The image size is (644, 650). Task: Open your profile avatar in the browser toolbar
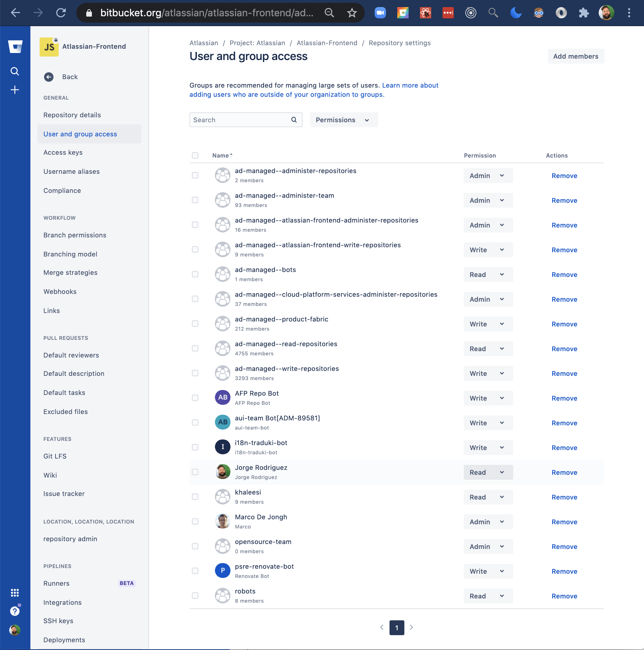(x=607, y=13)
